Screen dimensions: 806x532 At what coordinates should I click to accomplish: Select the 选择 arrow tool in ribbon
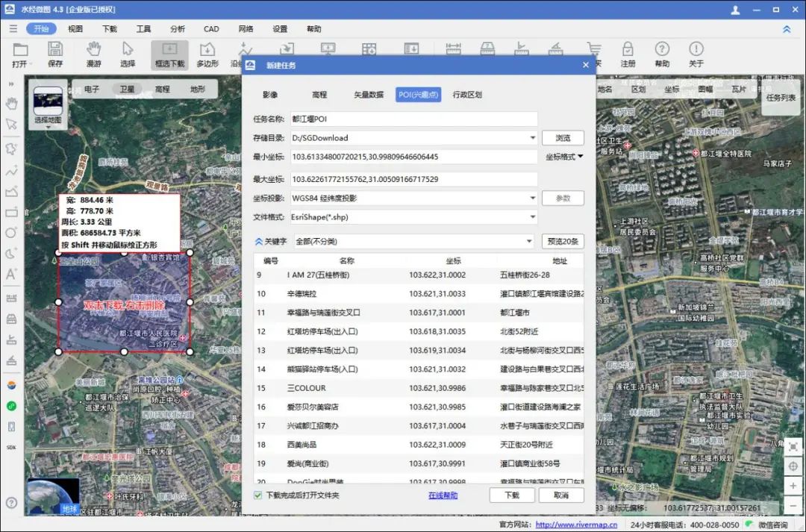click(128, 49)
